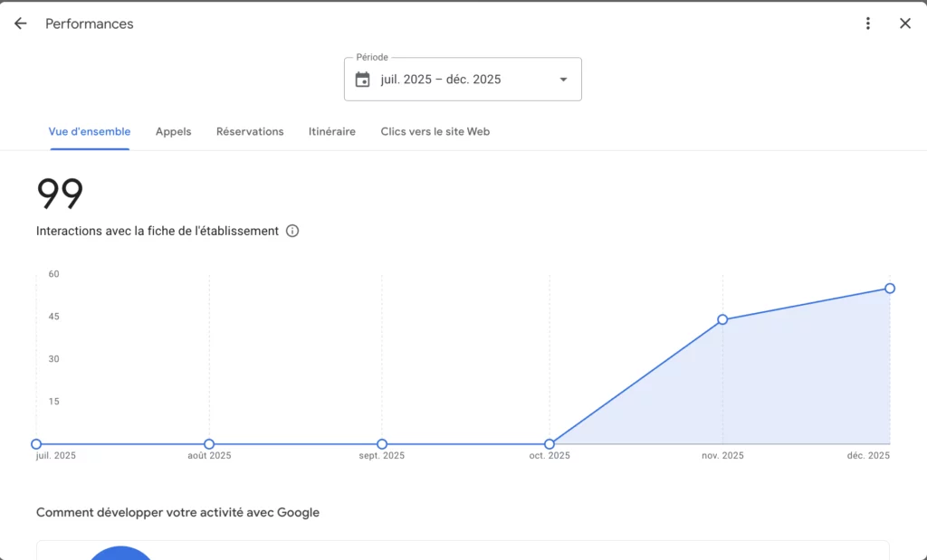927x560 pixels.
Task: Go to the Itinéraire tab
Action: tap(331, 131)
